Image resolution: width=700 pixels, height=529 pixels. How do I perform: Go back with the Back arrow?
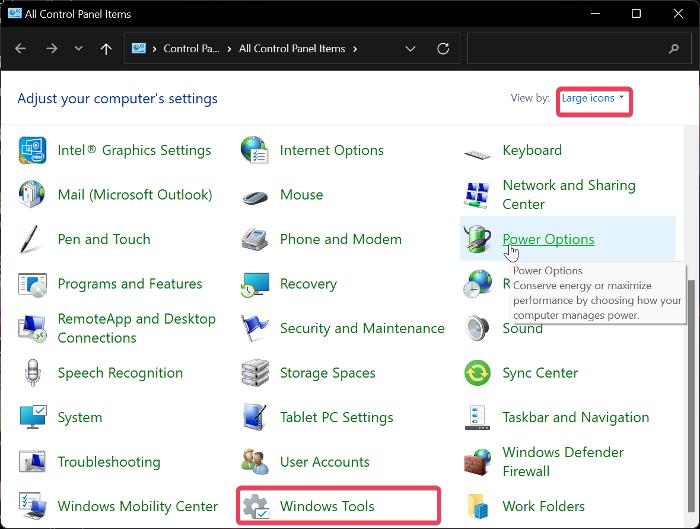21,48
